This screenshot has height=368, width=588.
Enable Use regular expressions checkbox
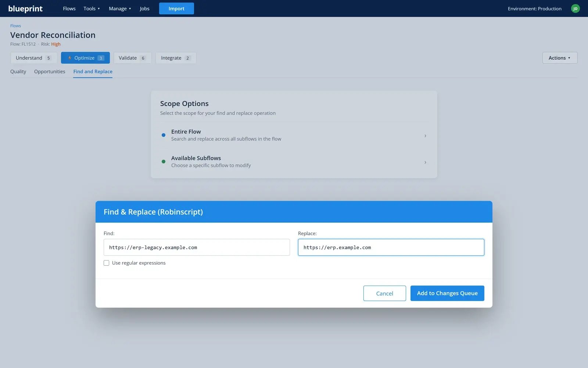point(106,263)
